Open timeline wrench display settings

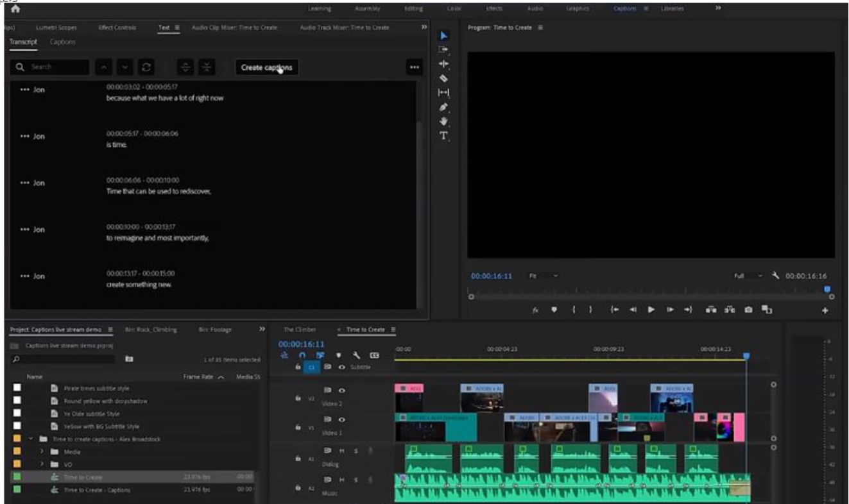(x=356, y=355)
